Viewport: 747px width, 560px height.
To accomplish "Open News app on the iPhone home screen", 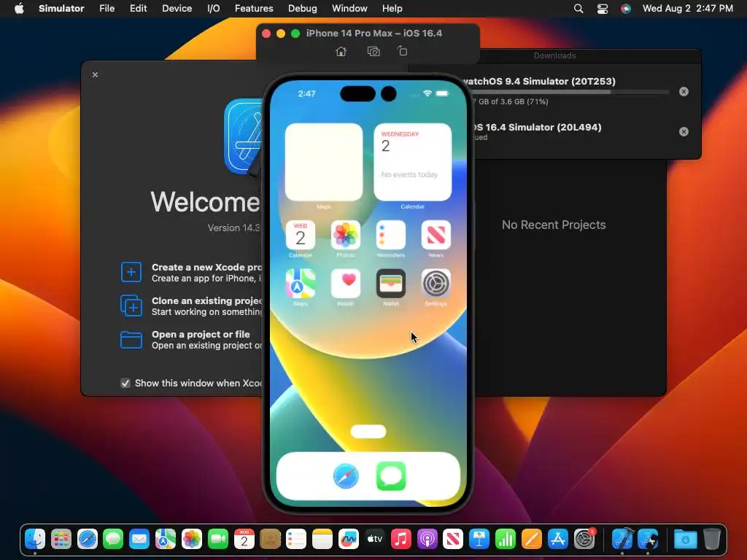I will click(x=436, y=235).
